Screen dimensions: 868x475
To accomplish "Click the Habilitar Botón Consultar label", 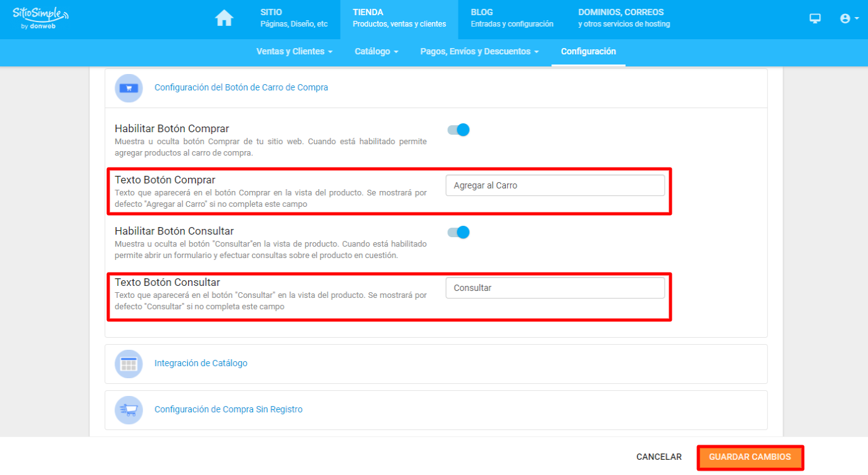I will click(174, 231).
